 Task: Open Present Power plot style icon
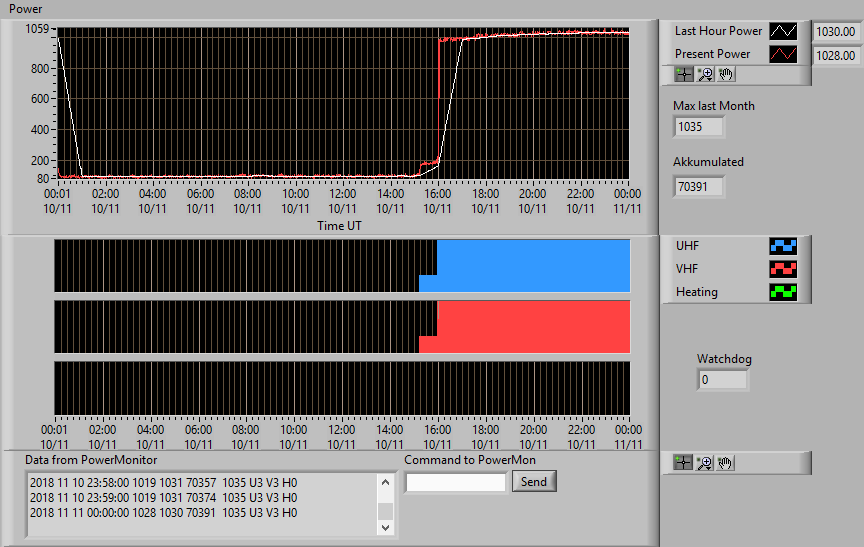[x=783, y=54]
